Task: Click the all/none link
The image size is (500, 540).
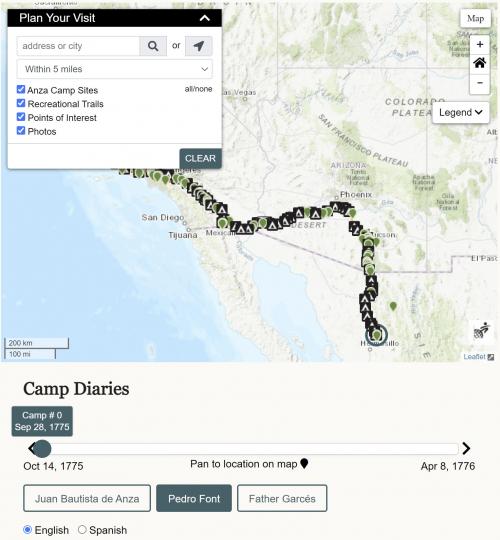Action: (198, 89)
